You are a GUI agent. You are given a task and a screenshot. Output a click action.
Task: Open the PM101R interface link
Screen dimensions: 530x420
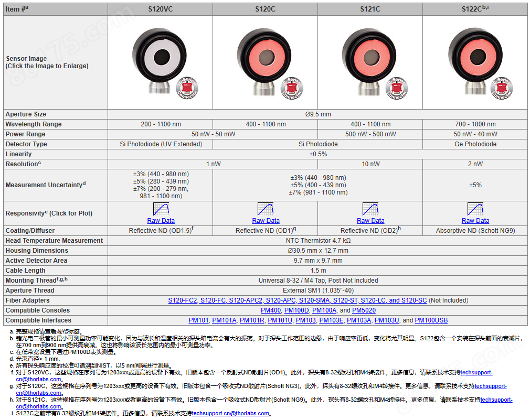coord(252,320)
